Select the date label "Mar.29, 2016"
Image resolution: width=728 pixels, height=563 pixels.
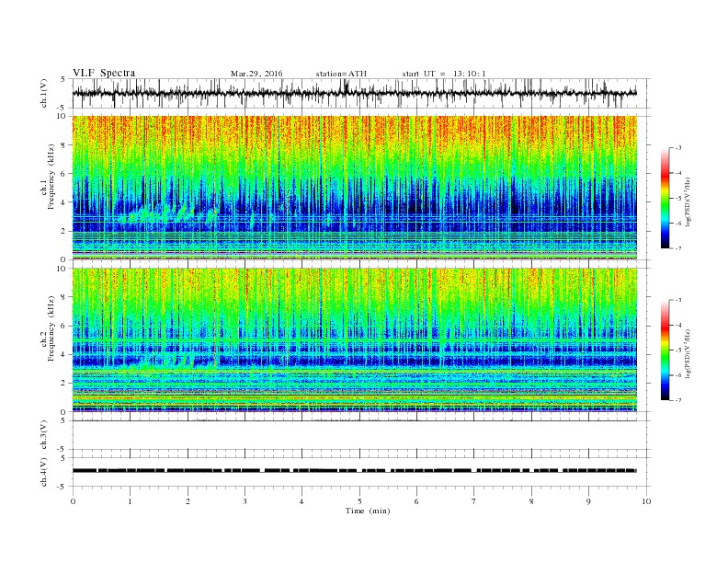tap(256, 74)
